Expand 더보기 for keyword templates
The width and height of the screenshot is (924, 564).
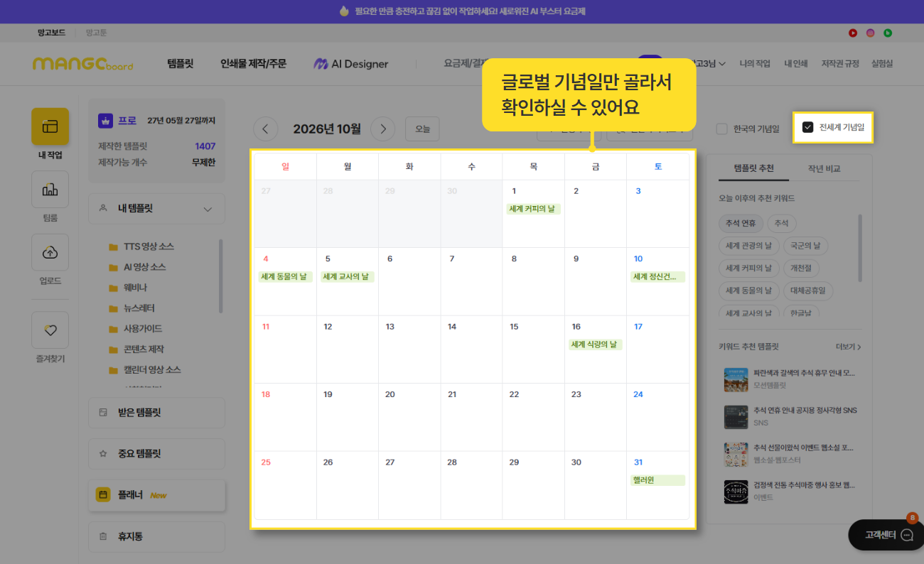pos(849,347)
